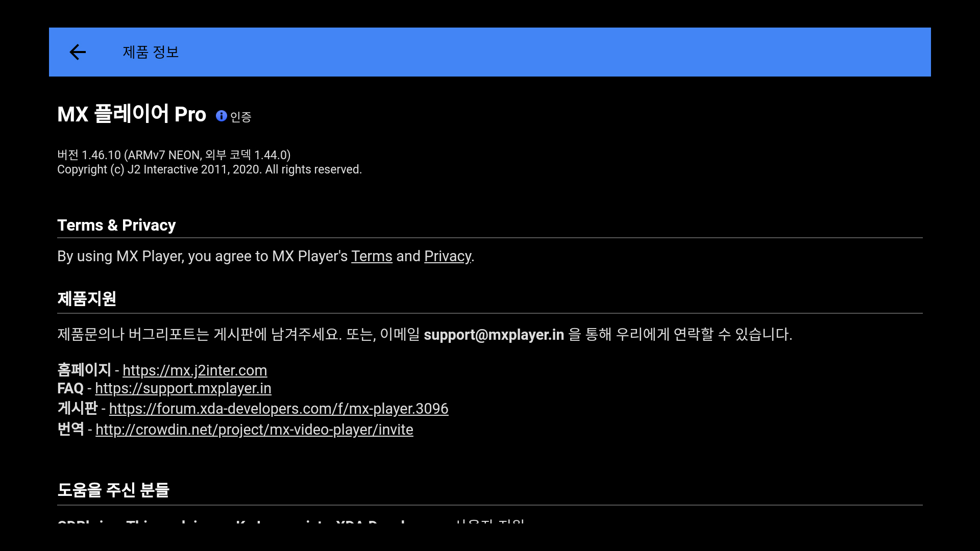The image size is (980, 551).
Task: Click the J2 Interactive copyright line
Action: click(x=209, y=169)
